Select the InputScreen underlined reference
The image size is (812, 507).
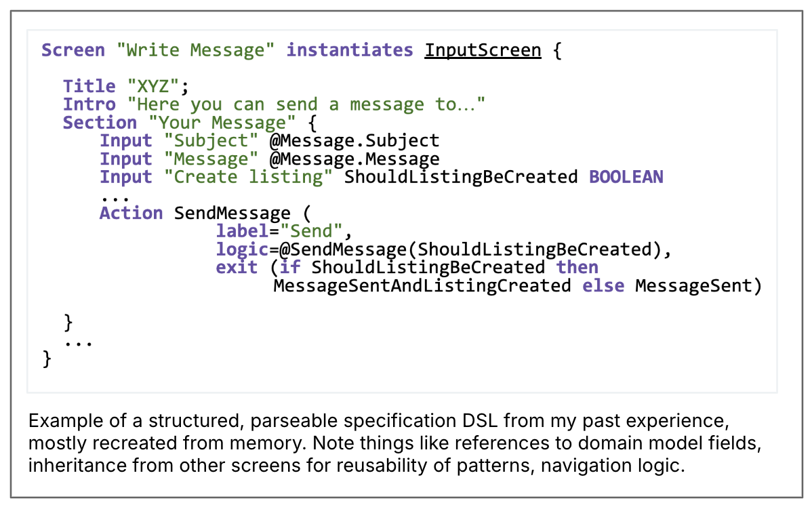pyautogui.click(x=482, y=49)
